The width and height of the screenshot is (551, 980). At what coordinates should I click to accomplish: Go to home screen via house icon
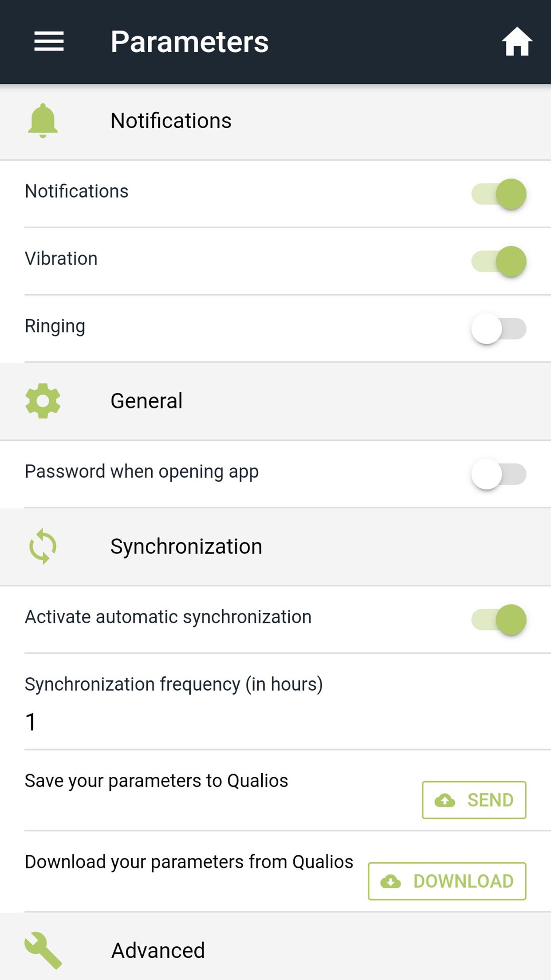tap(517, 42)
